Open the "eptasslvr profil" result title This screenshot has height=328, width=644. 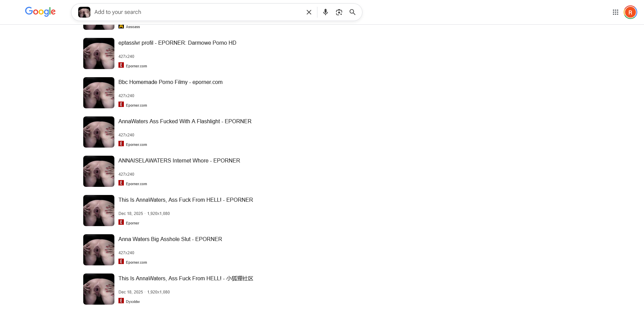click(x=177, y=43)
